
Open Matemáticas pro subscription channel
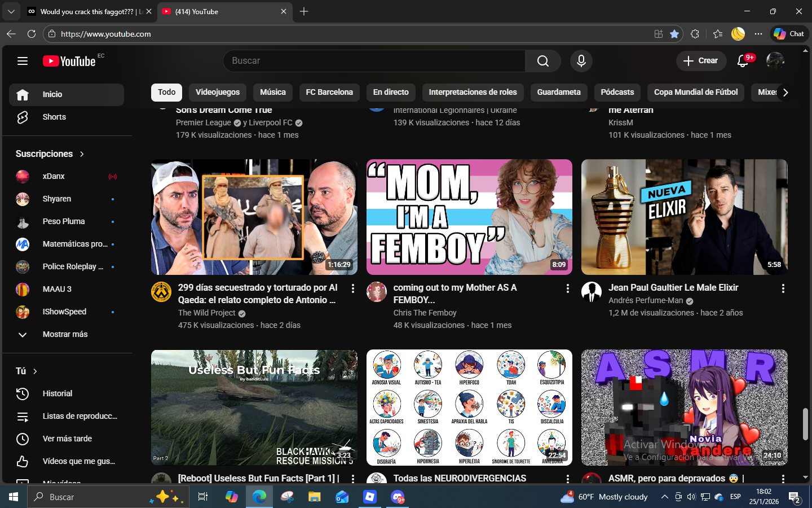click(67, 244)
